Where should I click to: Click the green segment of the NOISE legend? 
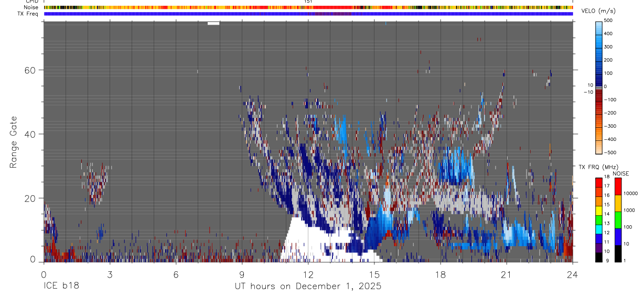point(618,220)
